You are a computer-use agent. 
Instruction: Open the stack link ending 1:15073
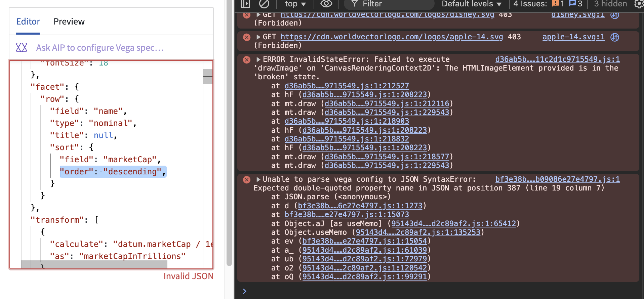click(x=347, y=215)
